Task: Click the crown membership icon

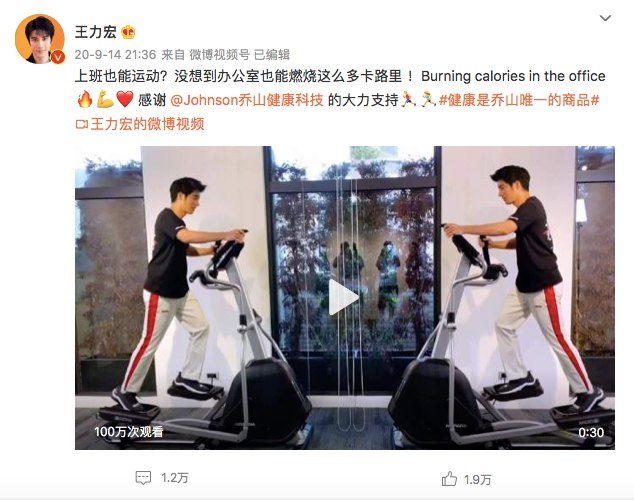Action: tap(128, 32)
